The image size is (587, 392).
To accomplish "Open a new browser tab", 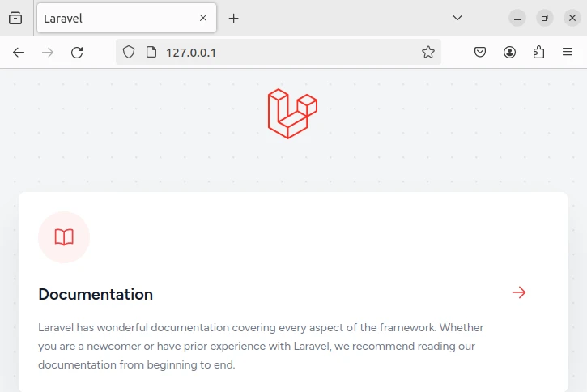I will (x=234, y=18).
